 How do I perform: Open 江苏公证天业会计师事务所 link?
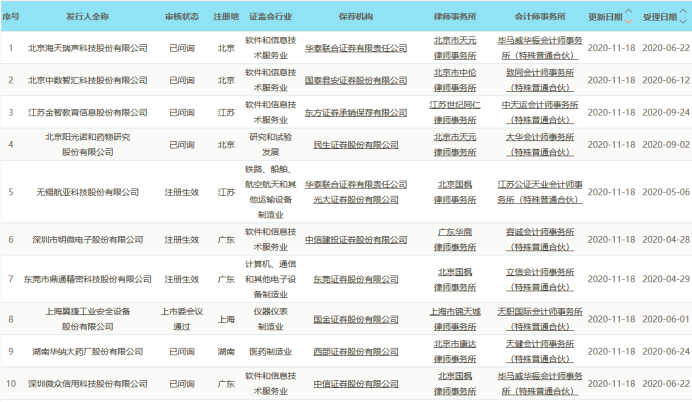[x=540, y=192]
